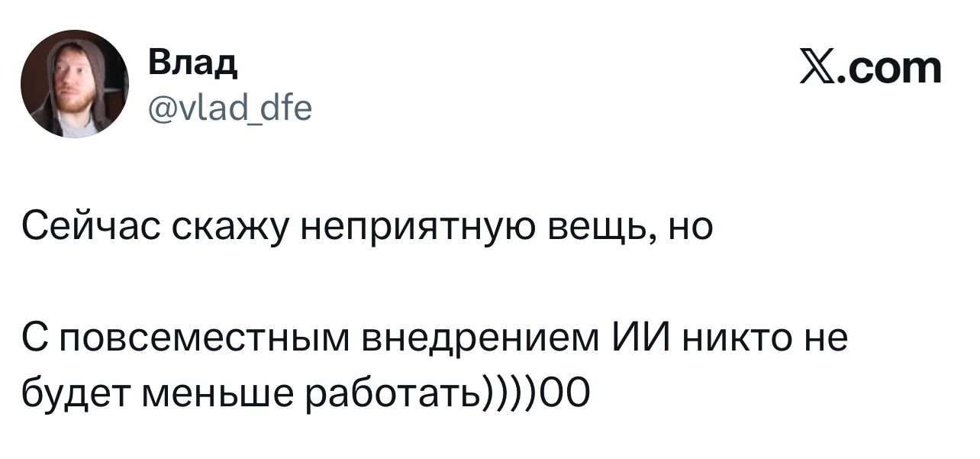The image size is (980, 459).
Task: Click the word "не" ending the second line
Action: 827,338
